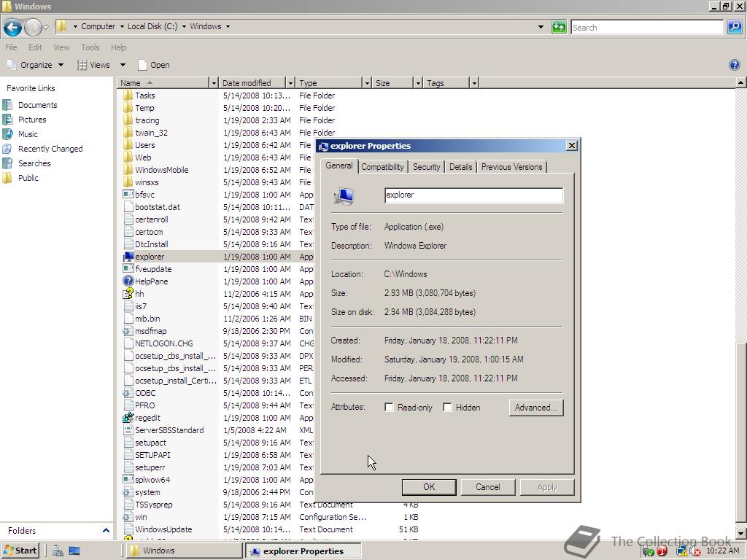Switch to the Security tab
This screenshot has width=747, height=560.
point(426,167)
